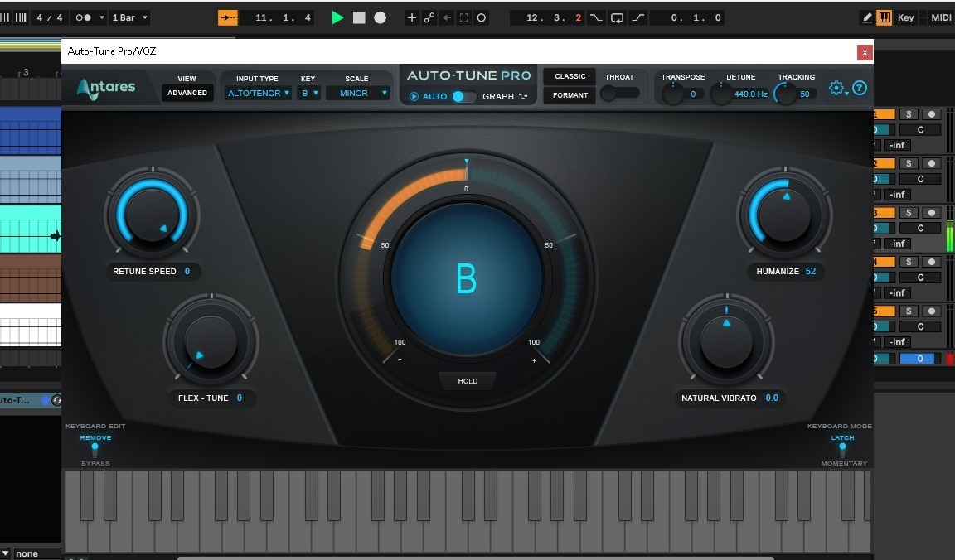The image size is (955, 560).
Task: Click the Stop button in the transport
Action: pyautogui.click(x=359, y=17)
